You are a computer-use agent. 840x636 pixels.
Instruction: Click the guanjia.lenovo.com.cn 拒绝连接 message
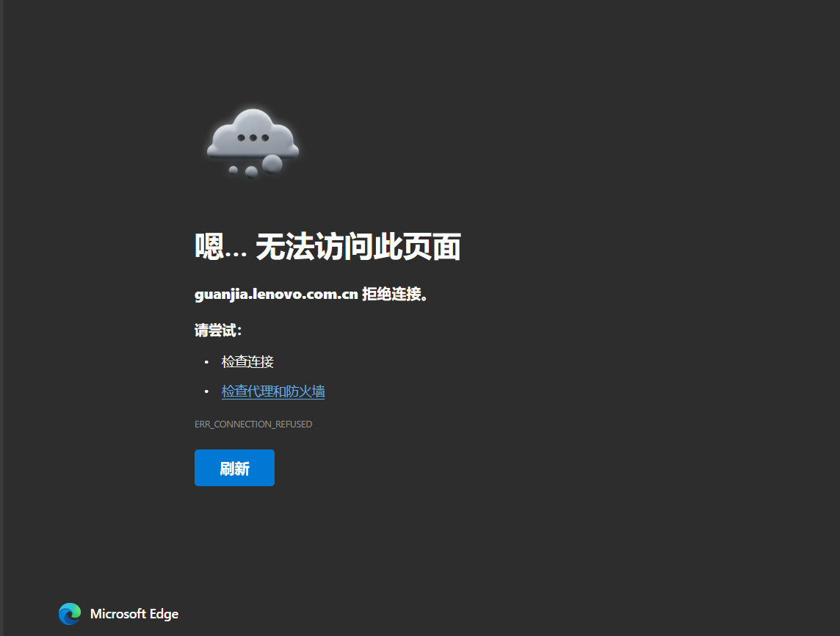tap(311, 294)
